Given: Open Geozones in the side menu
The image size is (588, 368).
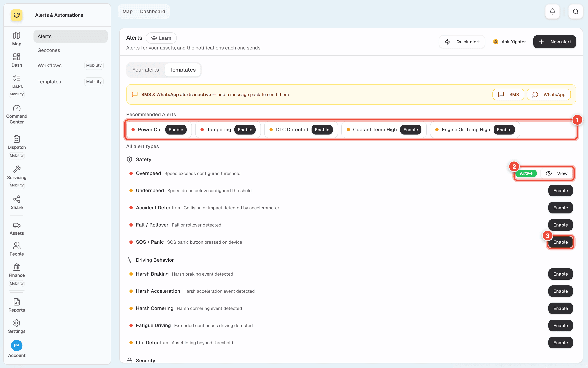Looking at the screenshot, I should (x=70, y=50).
